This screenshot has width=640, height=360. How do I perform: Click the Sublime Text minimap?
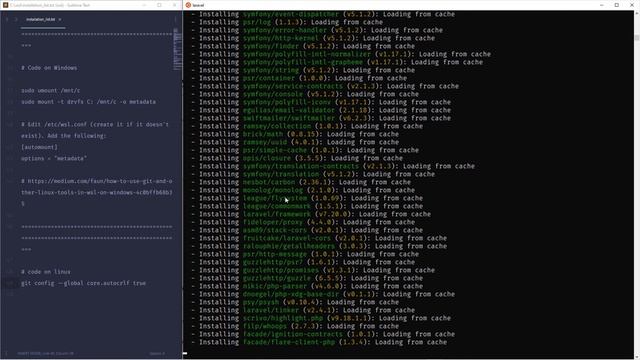tap(178, 49)
